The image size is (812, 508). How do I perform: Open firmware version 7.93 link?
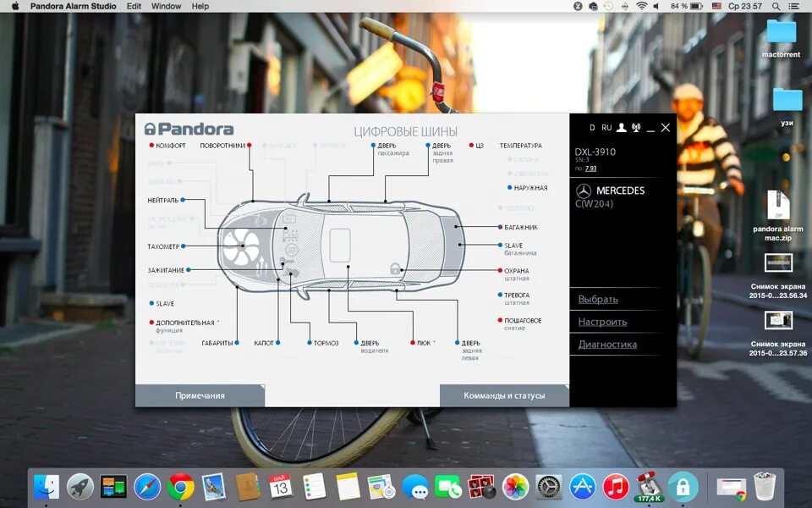(591, 168)
